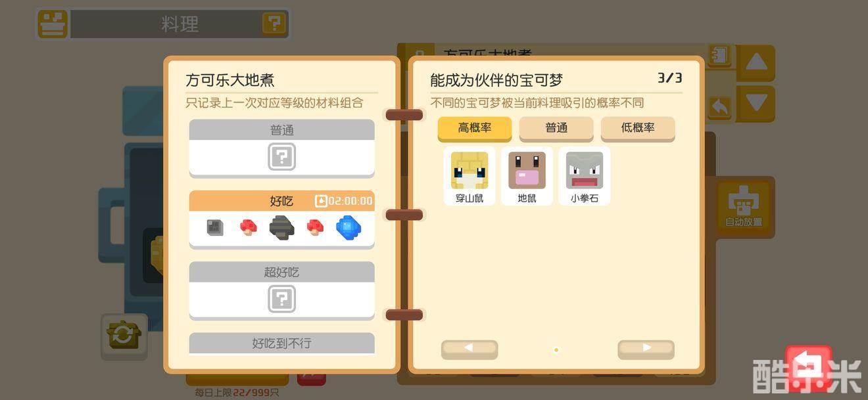Click the camera rotate icon
The image size is (868, 400).
(x=124, y=336)
